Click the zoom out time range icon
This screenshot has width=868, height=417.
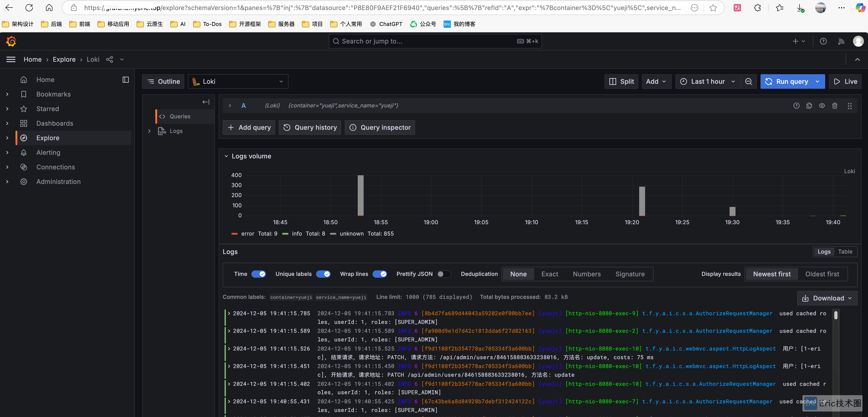pyautogui.click(x=748, y=81)
